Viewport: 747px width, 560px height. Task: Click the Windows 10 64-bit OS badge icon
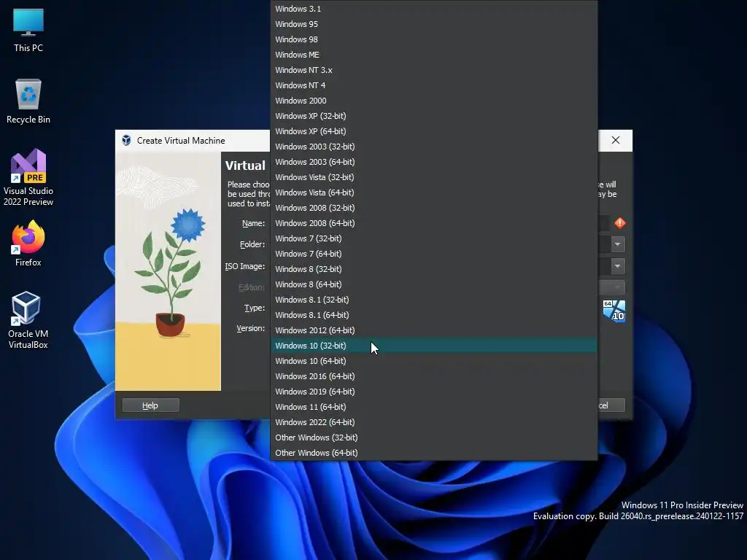point(614,311)
